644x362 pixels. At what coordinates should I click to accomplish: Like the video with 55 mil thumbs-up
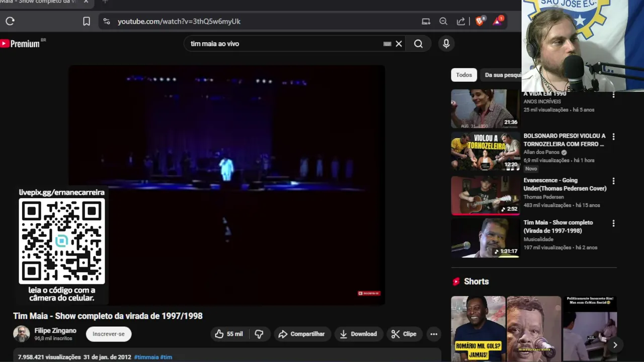coord(229,334)
